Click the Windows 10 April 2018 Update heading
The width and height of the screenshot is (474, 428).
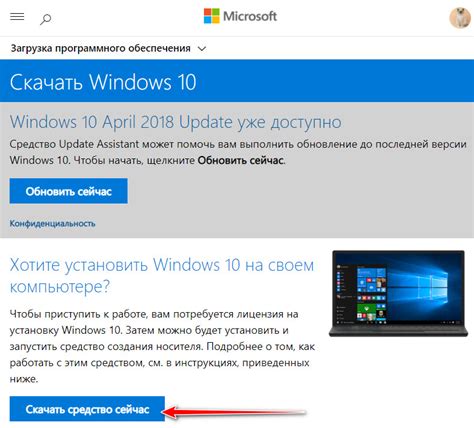click(175, 122)
